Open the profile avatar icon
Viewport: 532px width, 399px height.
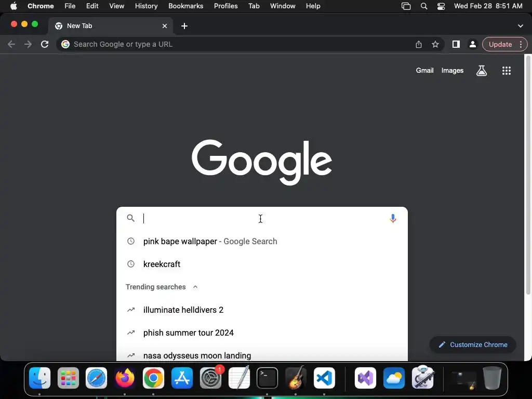click(x=472, y=44)
